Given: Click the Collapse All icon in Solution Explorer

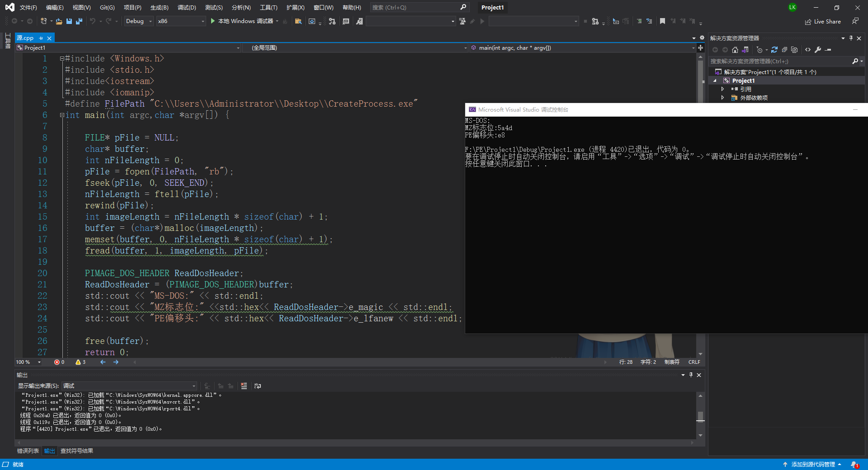Looking at the screenshot, I should coord(784,50).
